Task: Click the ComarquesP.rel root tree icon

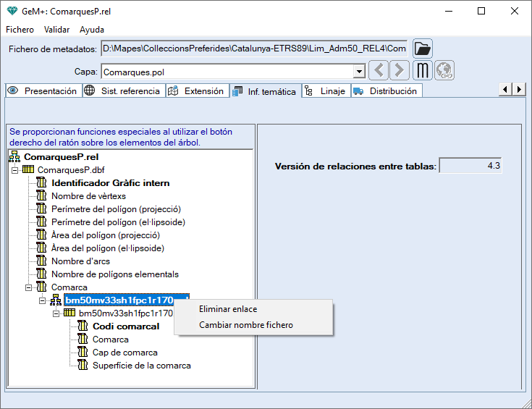Action: coord(14,156)
